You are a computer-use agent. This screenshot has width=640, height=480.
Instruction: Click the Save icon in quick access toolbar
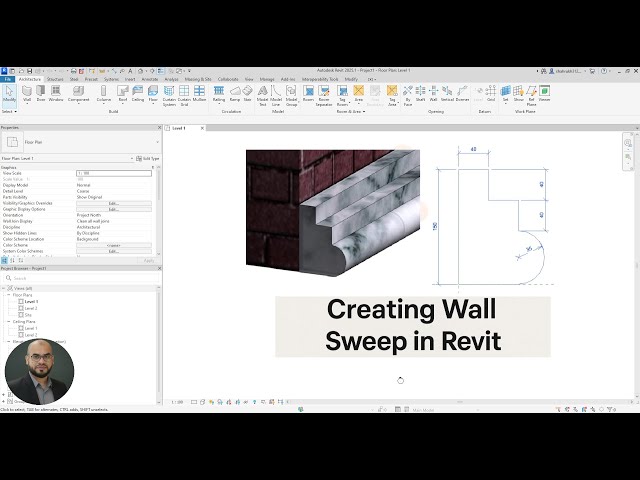[x=29, y=71]
